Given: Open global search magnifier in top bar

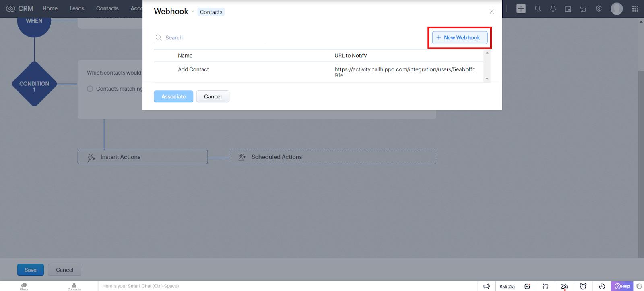Looking at the screenshot, I should click(538, 8).
